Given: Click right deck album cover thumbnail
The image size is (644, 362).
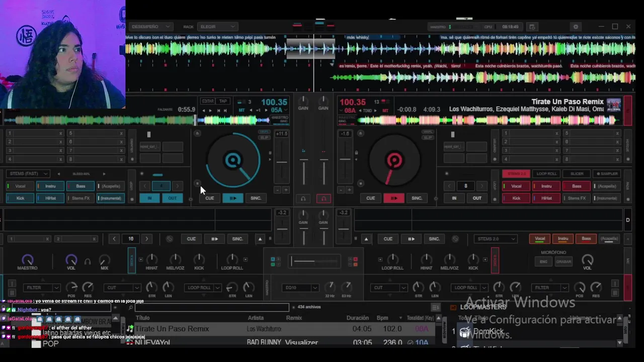Looking at the screenshot, I should tap(613, 105).
